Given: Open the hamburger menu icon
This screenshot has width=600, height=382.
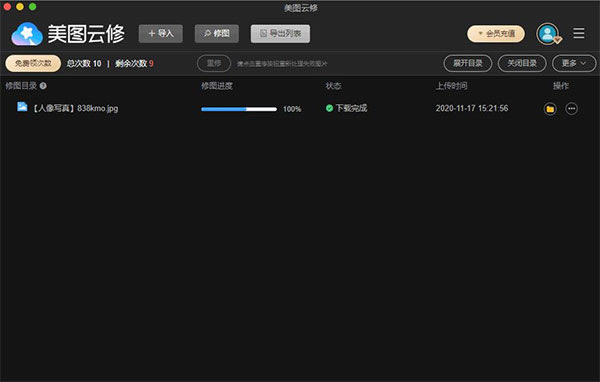Looking at the screenshot, I should tap(579, 33).
